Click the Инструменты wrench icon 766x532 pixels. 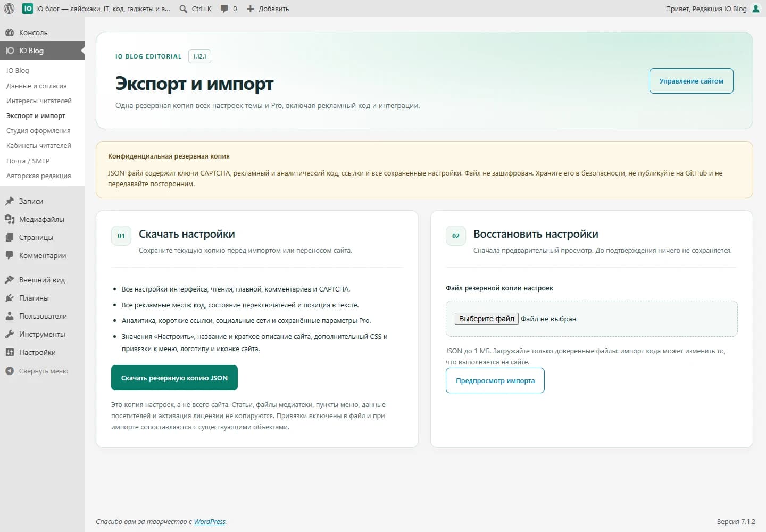pyautogui.click(x=10, y=334)
